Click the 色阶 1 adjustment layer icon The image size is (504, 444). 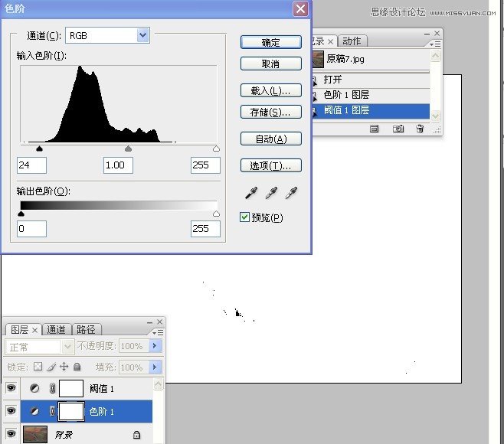tap(34, 411)
